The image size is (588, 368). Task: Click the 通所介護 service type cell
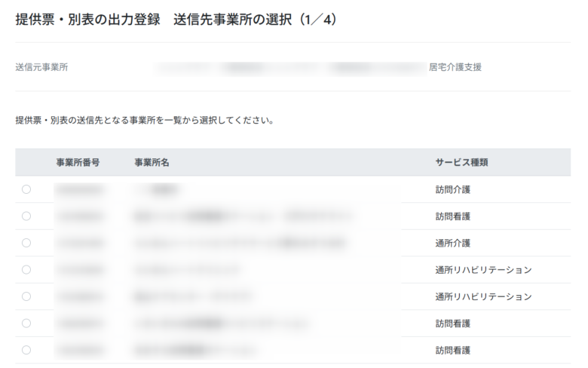click(452, 243)
